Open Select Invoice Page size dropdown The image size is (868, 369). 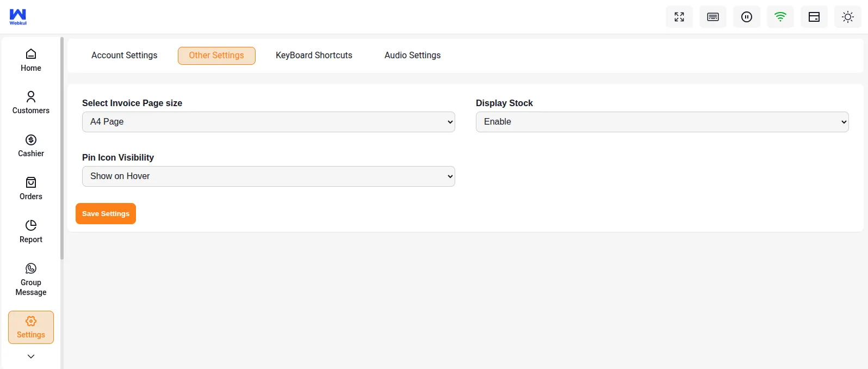tap(269, 122)
